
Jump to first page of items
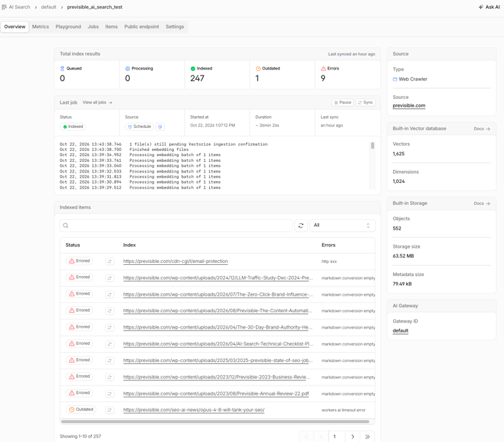coord(306,437)
